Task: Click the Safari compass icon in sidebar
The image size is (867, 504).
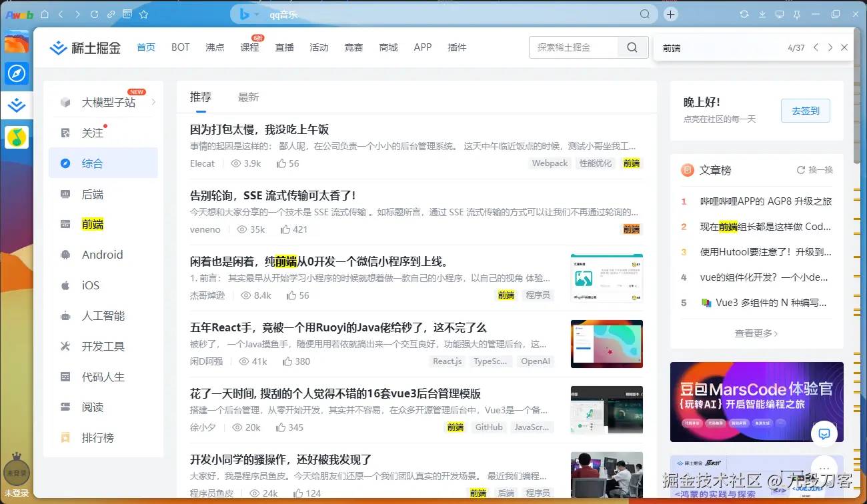Action: (x=17, y=73)
